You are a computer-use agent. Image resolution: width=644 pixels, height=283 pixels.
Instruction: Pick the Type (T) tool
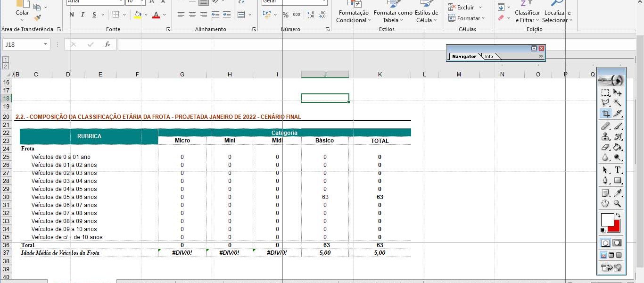pos(618,170)
